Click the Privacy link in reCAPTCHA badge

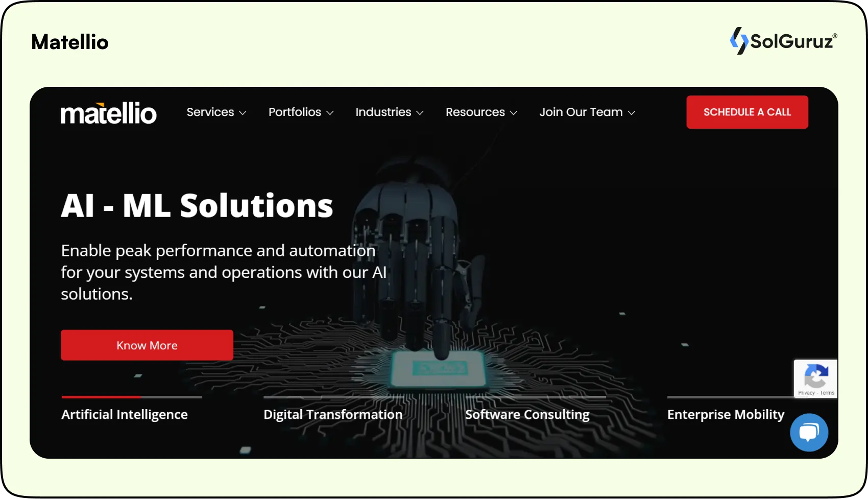(806, 393)
